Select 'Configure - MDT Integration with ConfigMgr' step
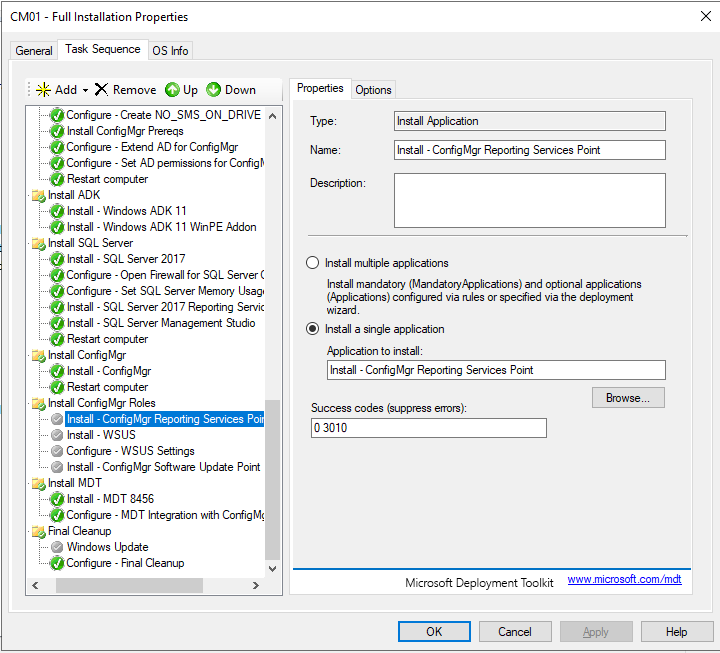The height and width of the screenshot is (653, 720). tap(165, 515)
